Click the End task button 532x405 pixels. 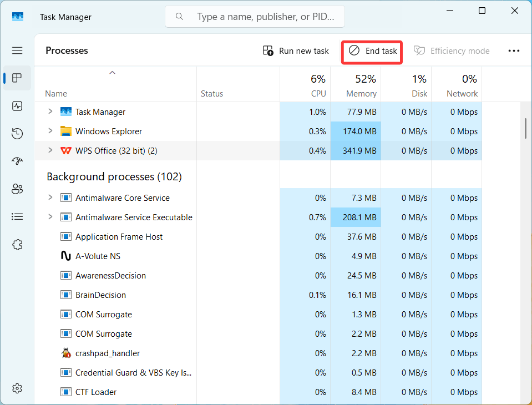(x=372, y=51)
